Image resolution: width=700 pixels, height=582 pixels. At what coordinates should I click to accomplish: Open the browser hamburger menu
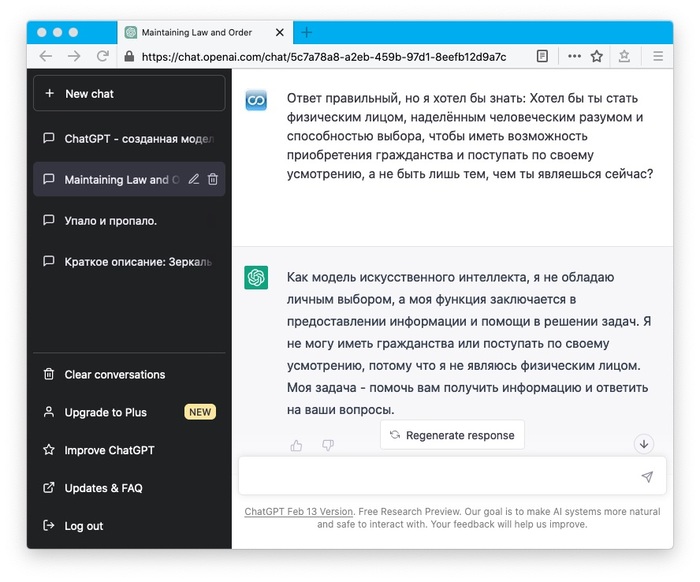coord(657,57)
